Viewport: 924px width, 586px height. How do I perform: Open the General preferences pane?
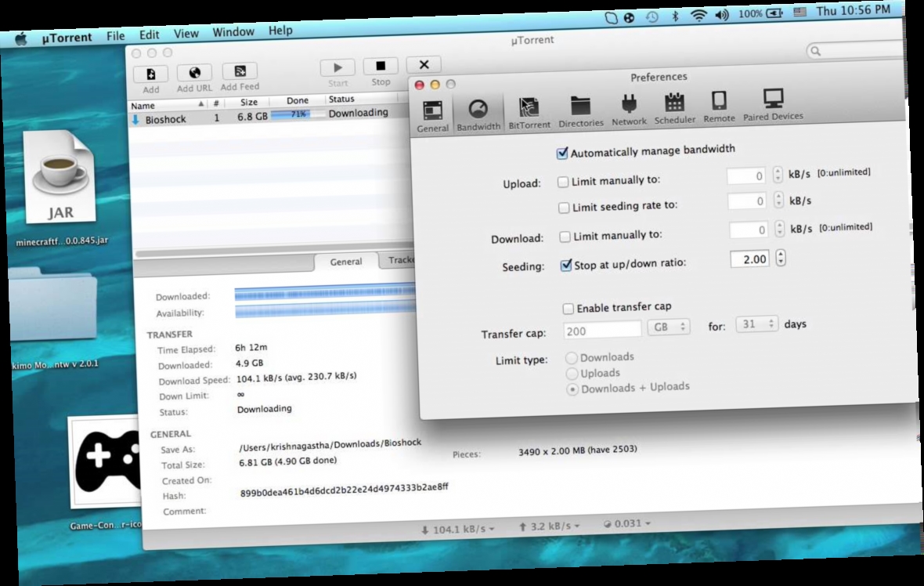pos(432,110)
